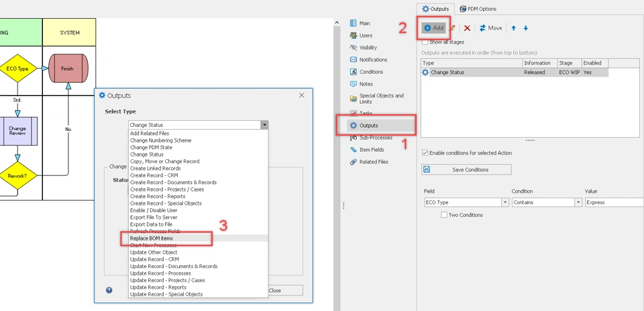Enable the Two Conditions checkbox

click(x=444, y=215)
